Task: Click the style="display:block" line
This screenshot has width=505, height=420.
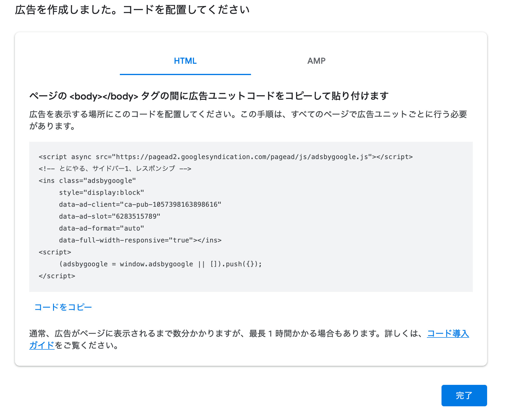Action: 102,193
